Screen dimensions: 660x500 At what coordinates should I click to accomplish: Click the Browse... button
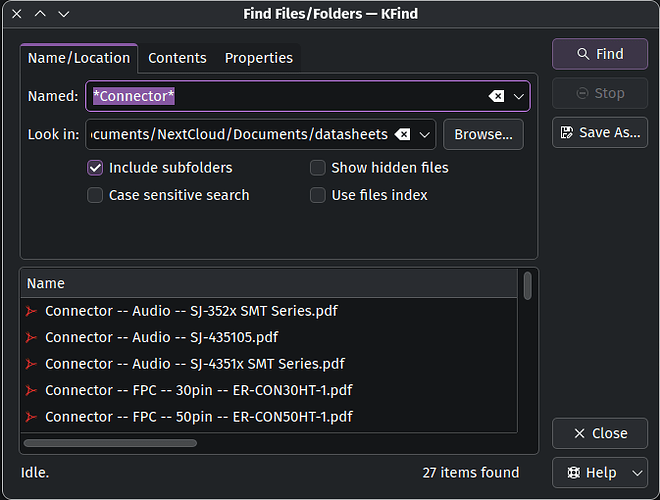click(x=483, y=134)
